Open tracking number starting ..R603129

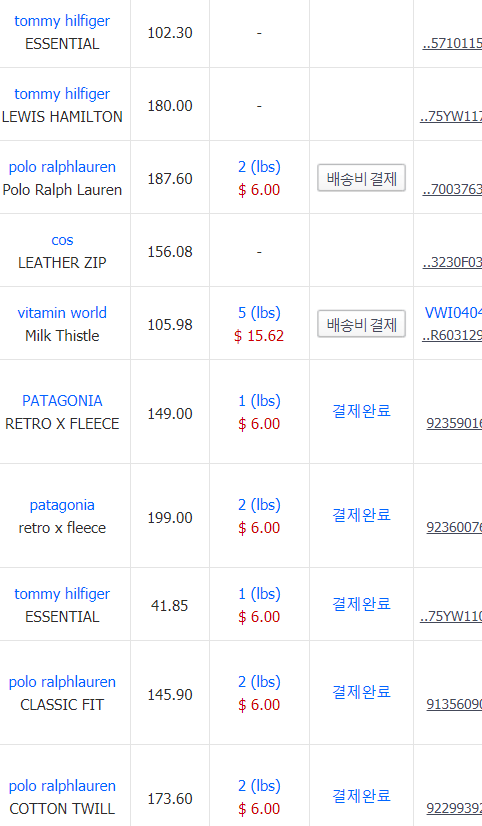452,336
